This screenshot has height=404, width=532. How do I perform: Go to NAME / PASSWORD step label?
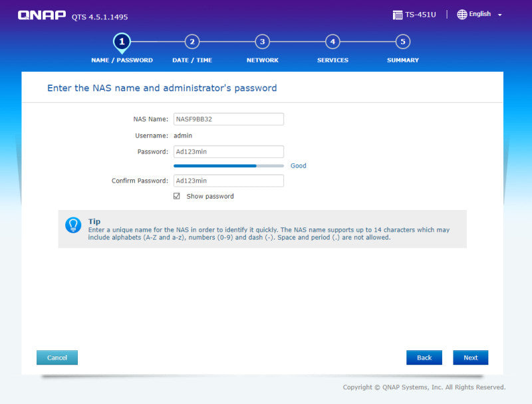(122, 60)
